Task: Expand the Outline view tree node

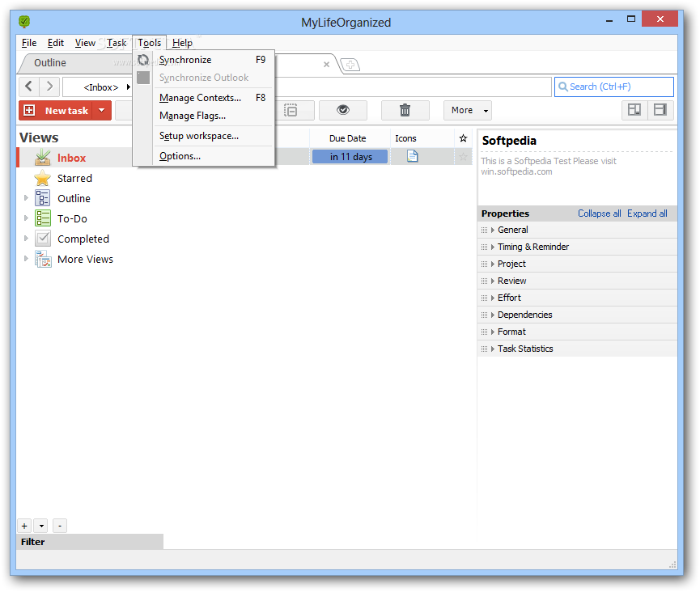Action: (x=26, y=197)
